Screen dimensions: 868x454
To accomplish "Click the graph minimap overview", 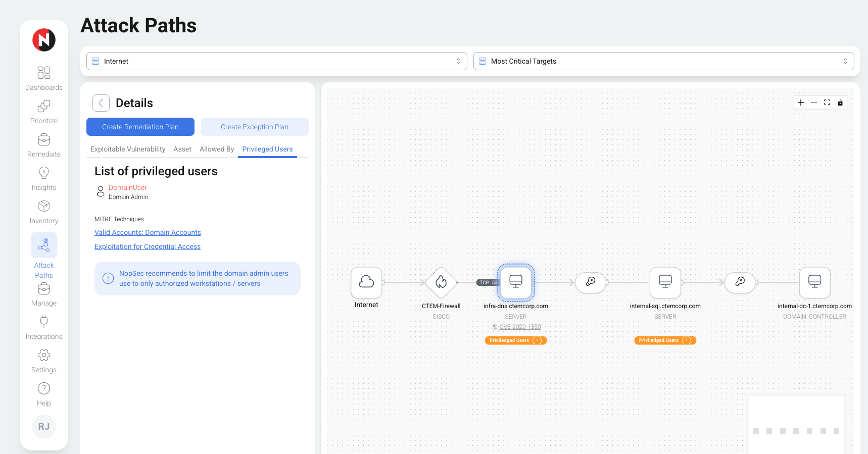I will coord(796,425).
